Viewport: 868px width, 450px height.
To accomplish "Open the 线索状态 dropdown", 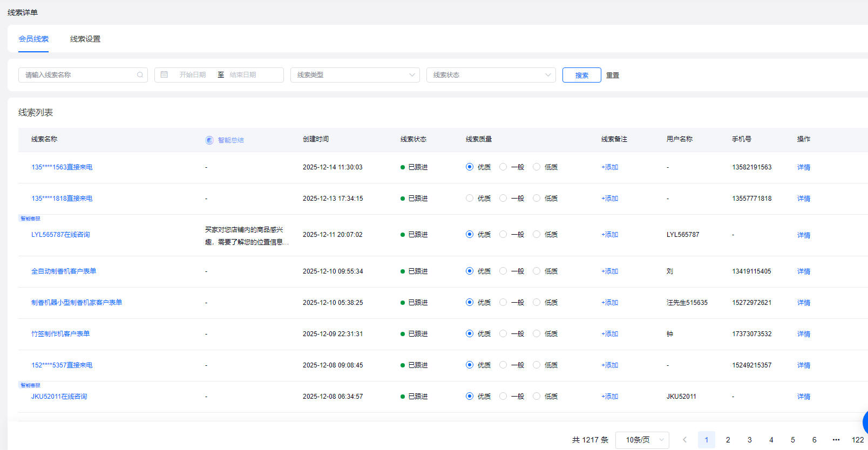I will [x=491, y=75].
